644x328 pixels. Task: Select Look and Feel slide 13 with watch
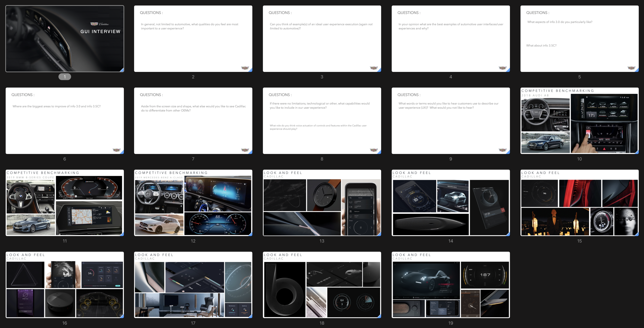coord(322,203)
